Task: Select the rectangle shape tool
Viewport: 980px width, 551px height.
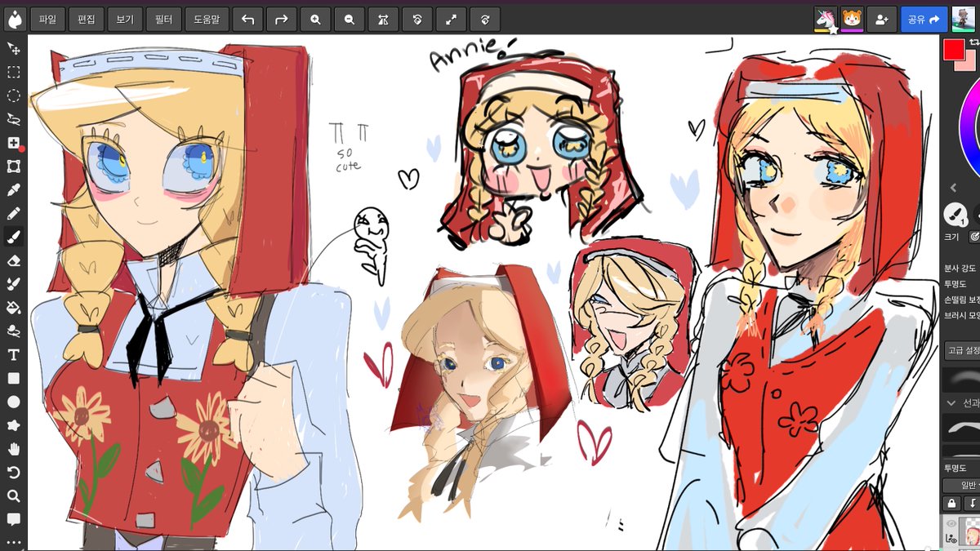Action: [x=14, y=378]
